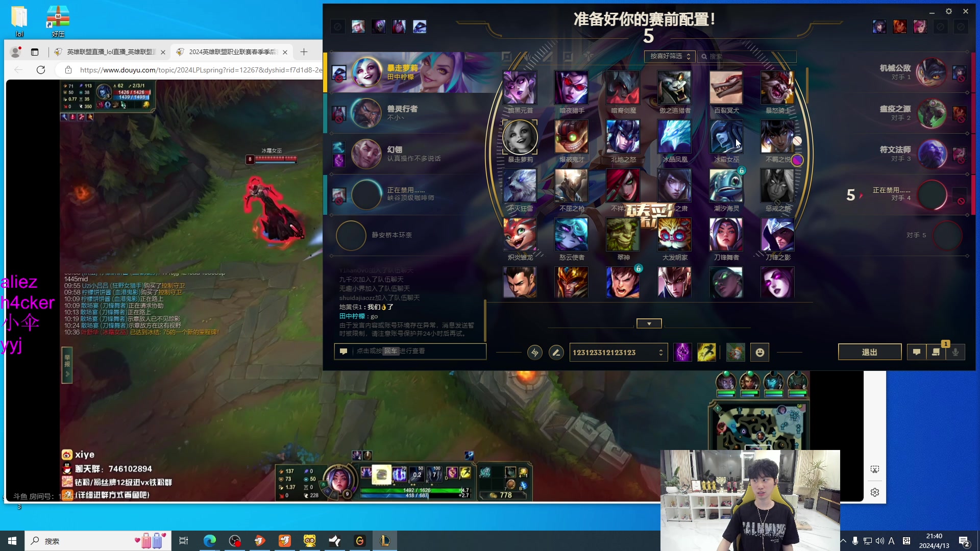Select the 潮汐海灵 champion portrait
980x551 pixels.
[726, 186]
